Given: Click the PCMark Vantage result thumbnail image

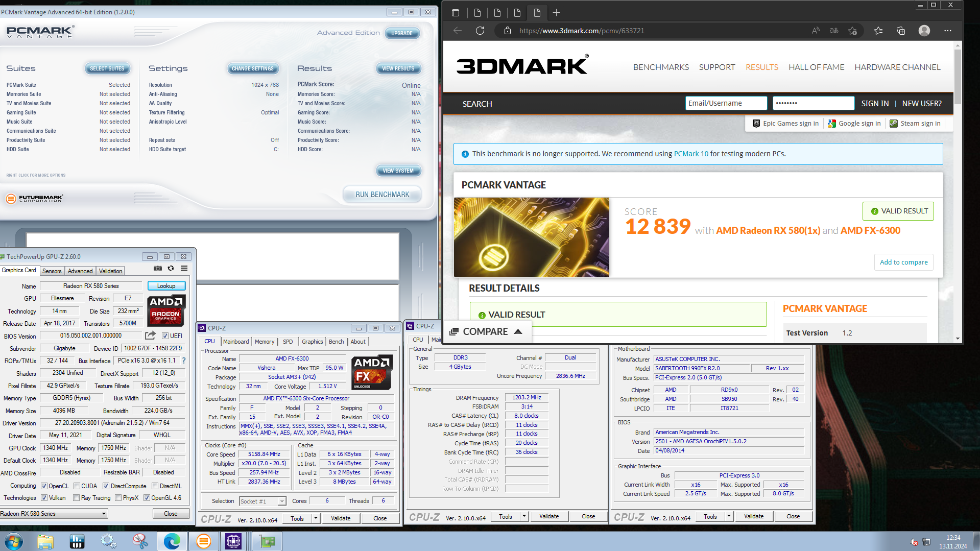Looking at the screenshot, I should (x=532, y=237).
